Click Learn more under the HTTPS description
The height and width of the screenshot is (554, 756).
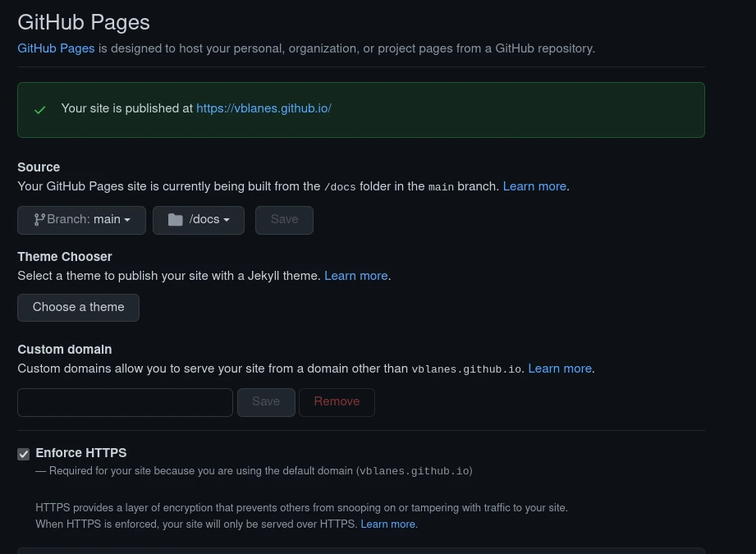coord(388,524)
